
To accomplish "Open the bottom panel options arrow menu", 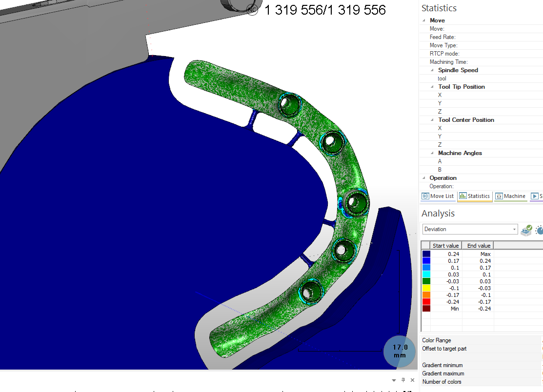I will click(x=394, y=380).
